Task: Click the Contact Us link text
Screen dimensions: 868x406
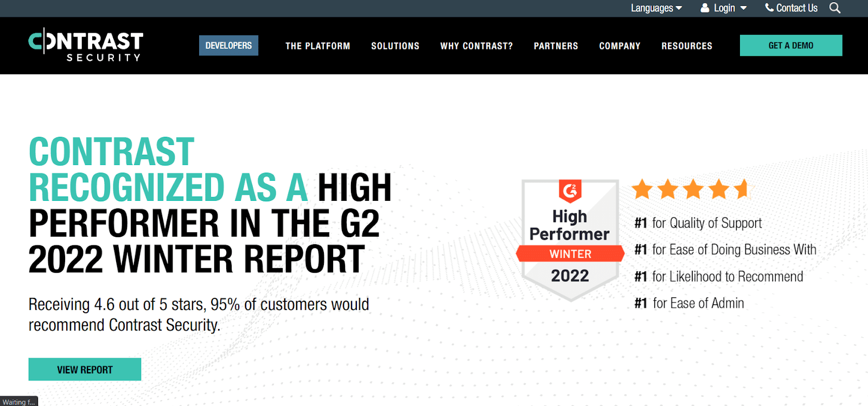Action: click(x=796, y=8)
